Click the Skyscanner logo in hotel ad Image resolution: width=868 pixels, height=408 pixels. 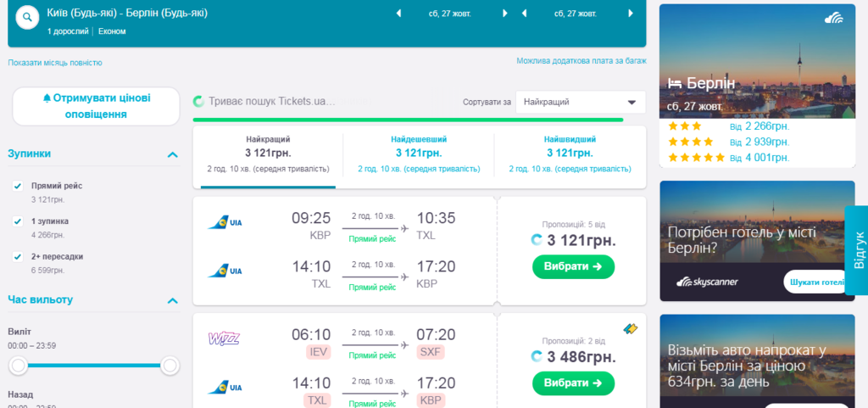pyautogui.click(x=709, y=282)
